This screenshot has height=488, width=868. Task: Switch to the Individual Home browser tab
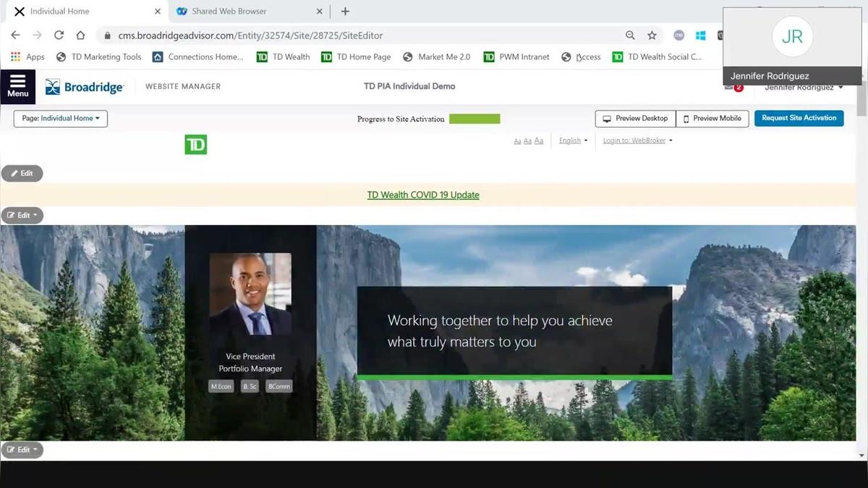[x=85, y=12]
